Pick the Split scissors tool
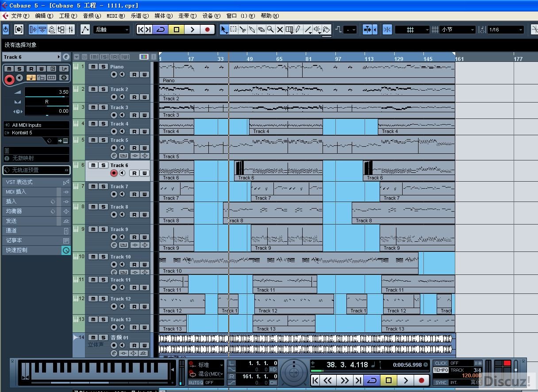The image size is (538, 392). click(x=243, y=30)
